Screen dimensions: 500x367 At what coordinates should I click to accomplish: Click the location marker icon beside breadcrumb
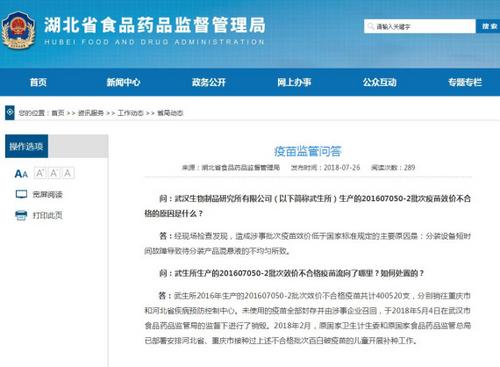(10, 113)
